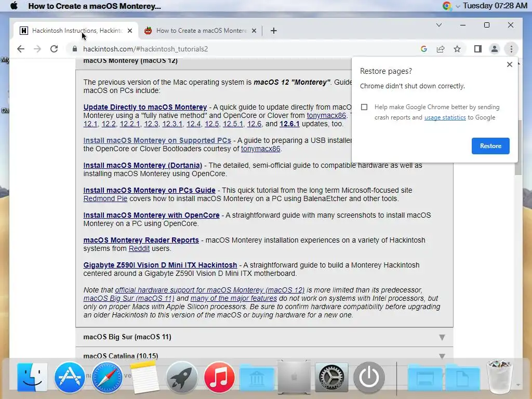Click the Google icon in the address bar
532x399 pixels.
424,49
